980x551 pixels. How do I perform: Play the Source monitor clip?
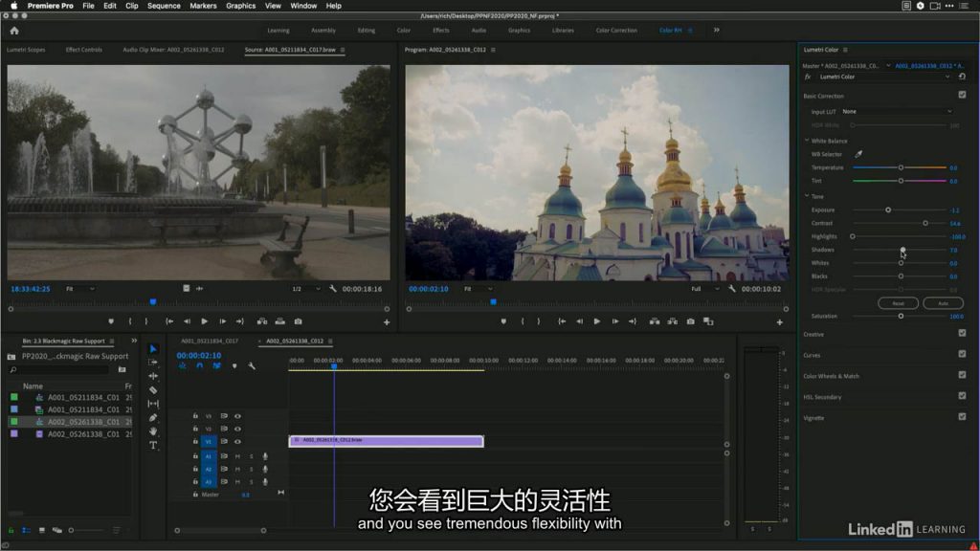click(205, 321)
